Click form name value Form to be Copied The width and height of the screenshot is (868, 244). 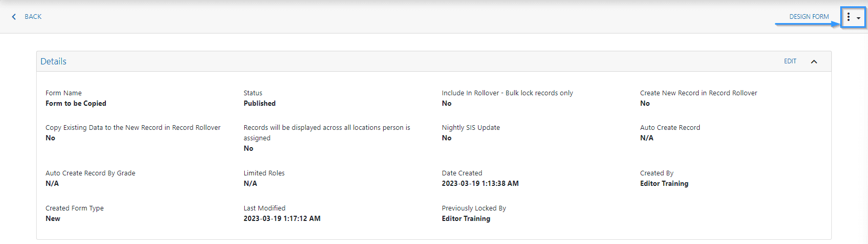[76, 104]
